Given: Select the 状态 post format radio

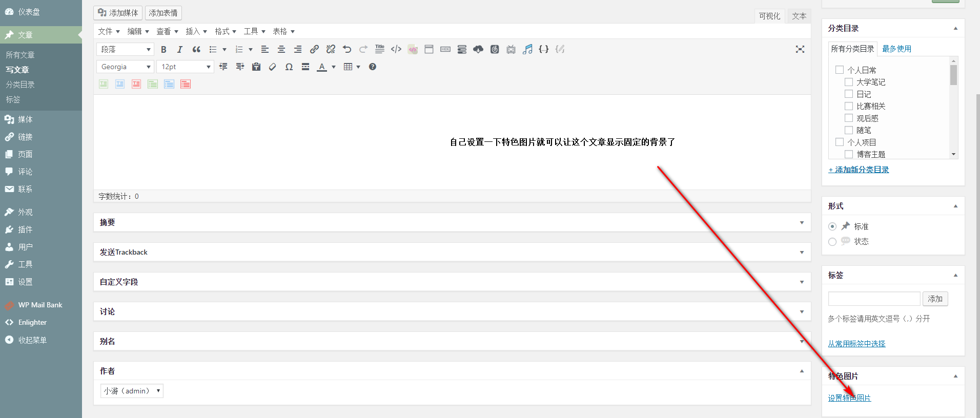Looking at the screenshot, I should (x=832, y=242).
